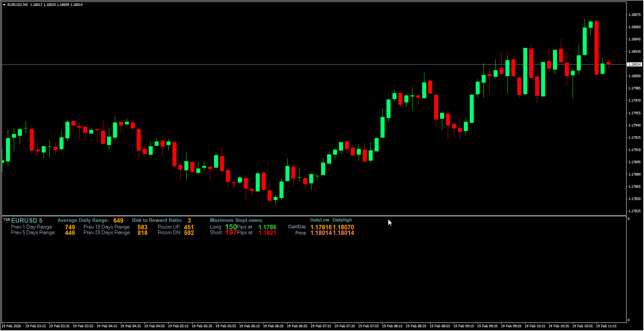Click the 1.18075 price scale label

point(634,15)
